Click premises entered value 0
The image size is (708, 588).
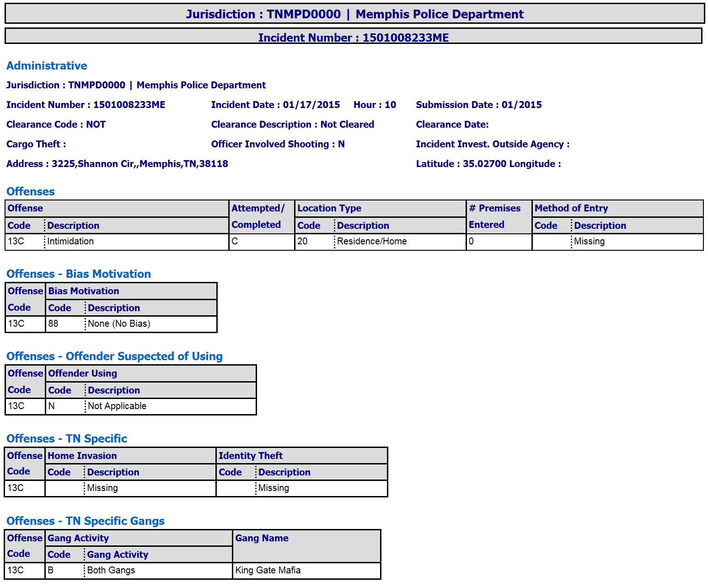pos(499,242)
